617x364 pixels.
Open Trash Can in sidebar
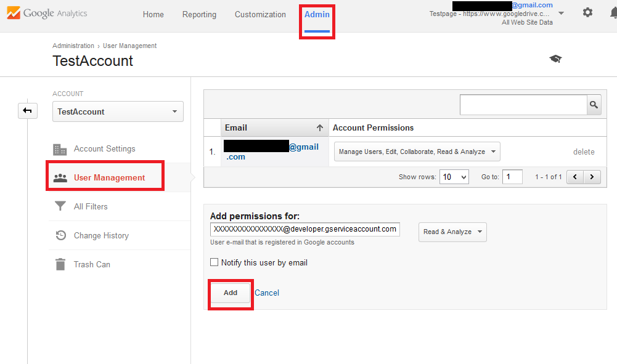pyautogui.click(x=92, y=264)
